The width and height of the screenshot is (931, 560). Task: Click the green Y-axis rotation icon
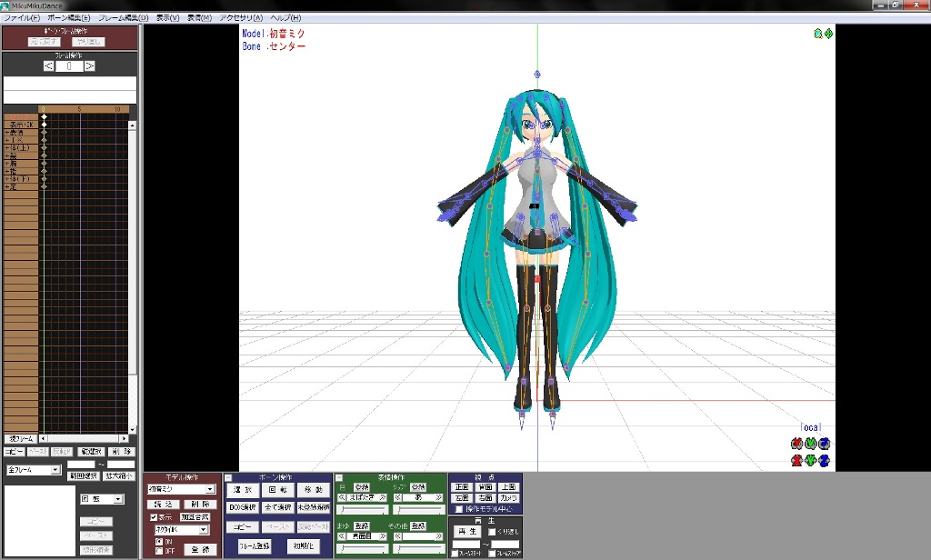[x=810, y=444]
